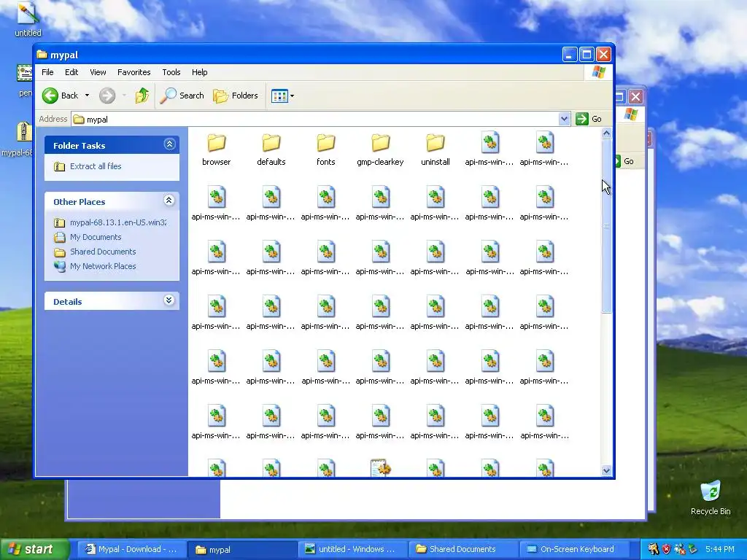Click the Views icon in toolbar
The height and width of the screenshot is (560, 747).
(279, 96)
